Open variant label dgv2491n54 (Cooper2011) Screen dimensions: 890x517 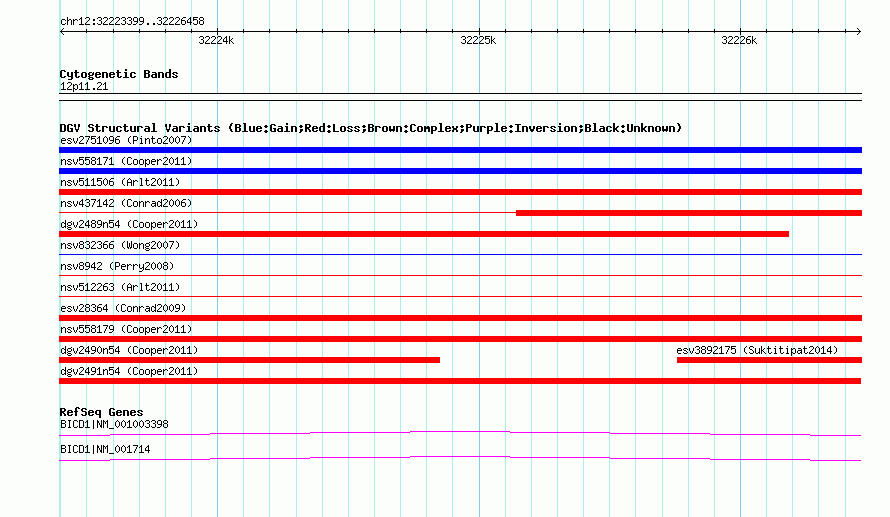pos(129,371)
